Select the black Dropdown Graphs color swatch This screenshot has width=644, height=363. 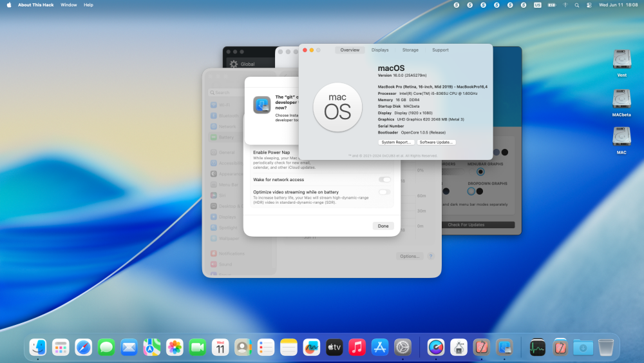[480, 191]
